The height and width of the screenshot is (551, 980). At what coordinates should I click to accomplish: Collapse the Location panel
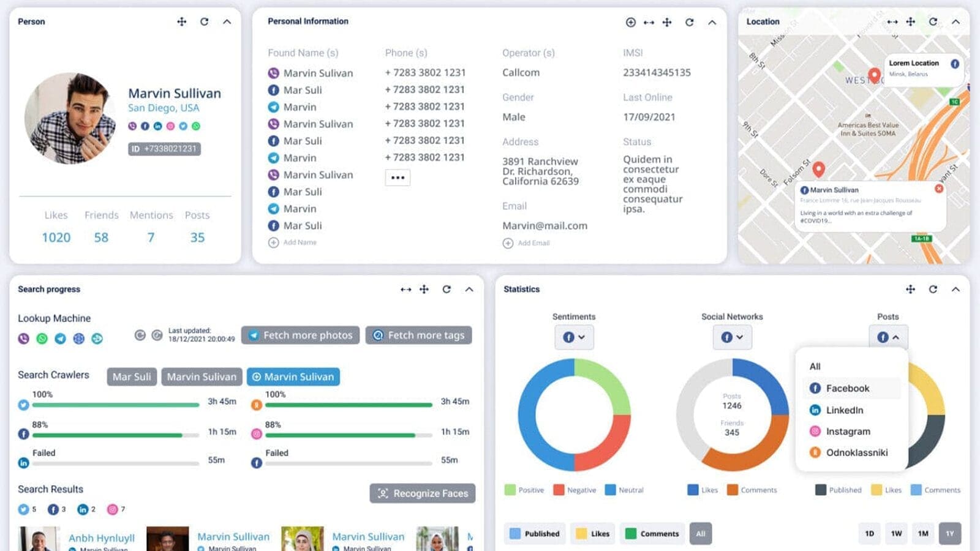[956, 21]
